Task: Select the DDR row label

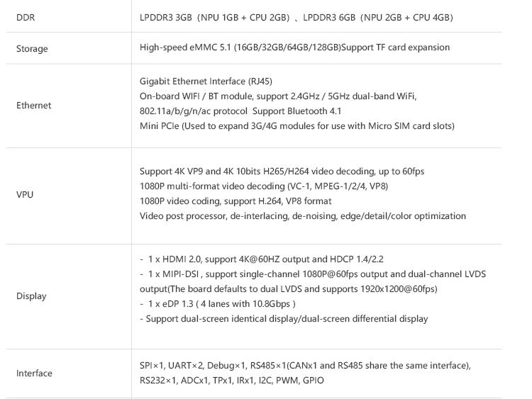Action: 26,17
